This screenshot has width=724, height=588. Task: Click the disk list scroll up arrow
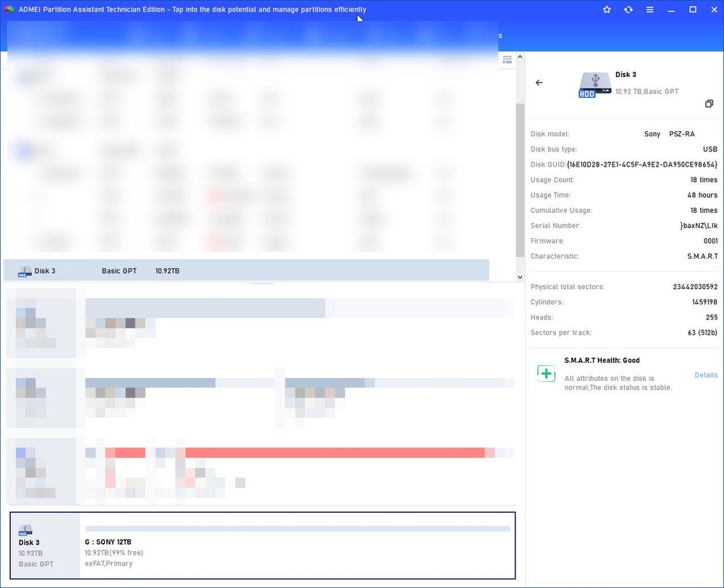pyautogui.click(x=519, y=59)
